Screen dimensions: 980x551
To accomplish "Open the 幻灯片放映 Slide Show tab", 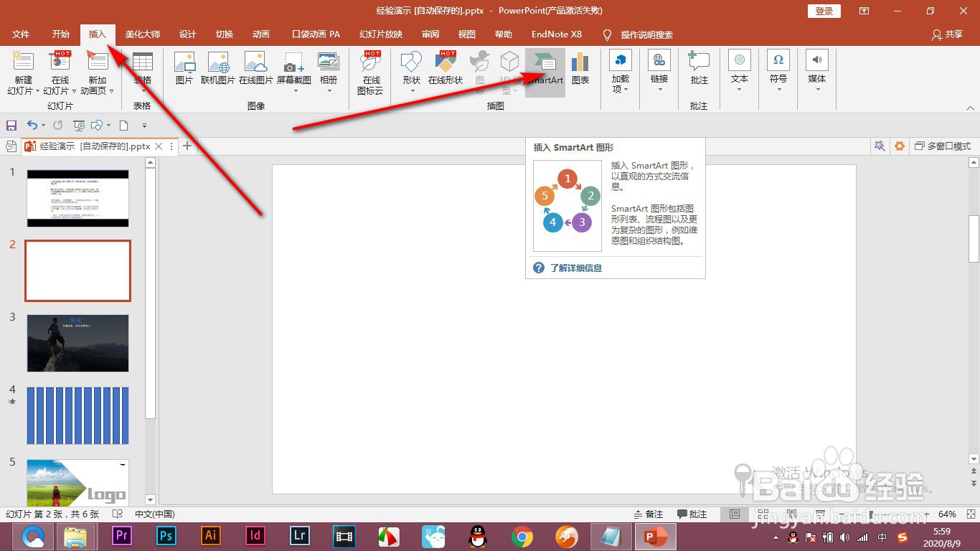I will 381,34.
